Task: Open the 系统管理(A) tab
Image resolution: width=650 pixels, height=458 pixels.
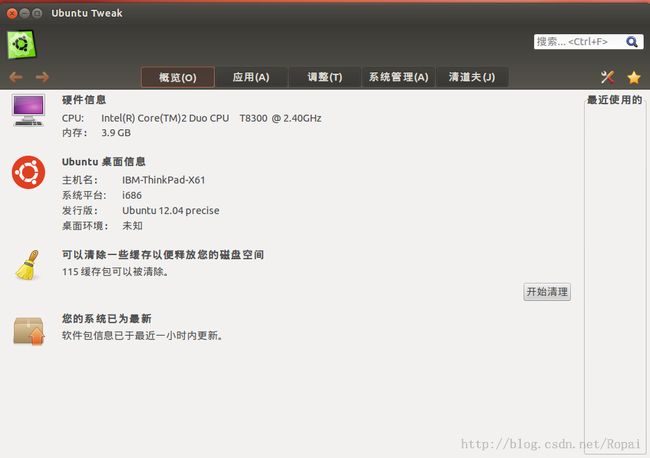Action: [398, 77]
